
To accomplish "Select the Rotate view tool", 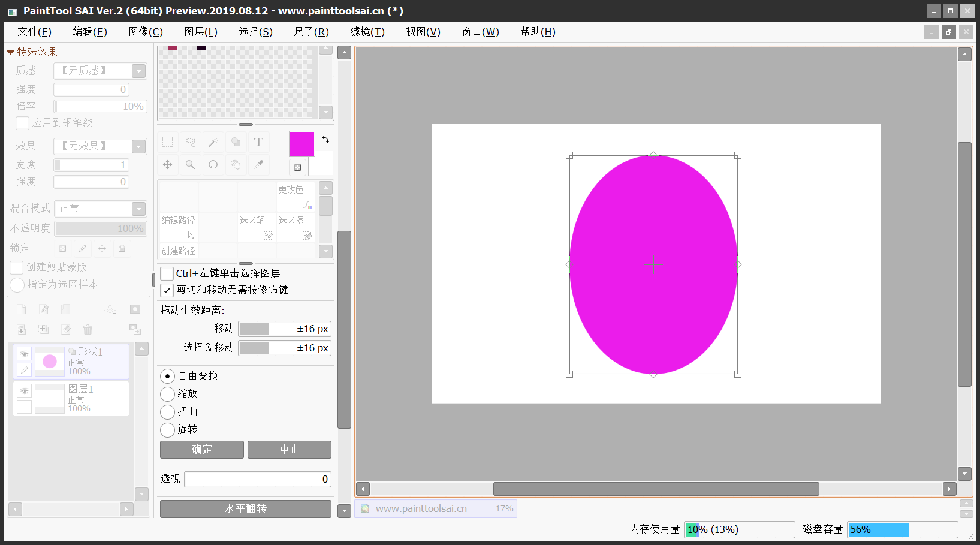I will coord(213,165).
